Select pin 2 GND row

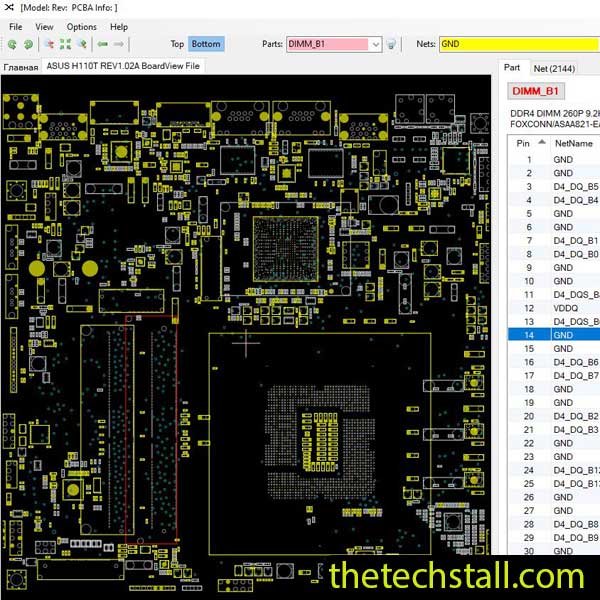(x=554, y=173)
